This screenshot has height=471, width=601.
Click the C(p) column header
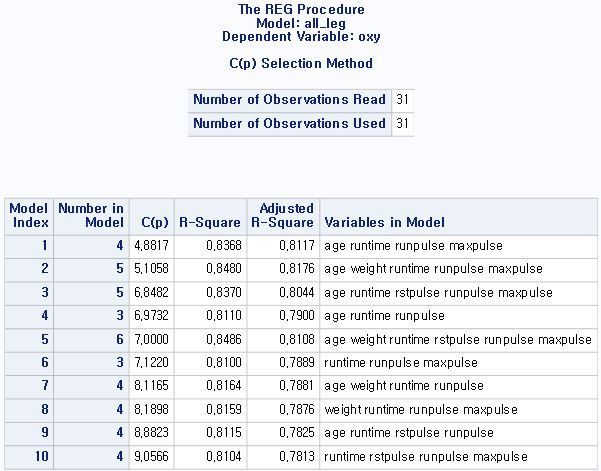click(152, 217)
